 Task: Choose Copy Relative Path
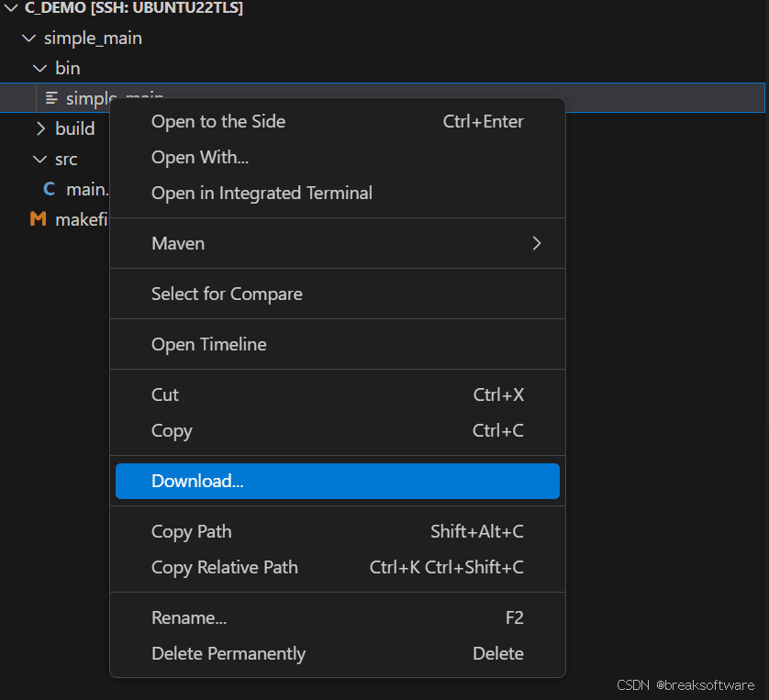(338, 568)
